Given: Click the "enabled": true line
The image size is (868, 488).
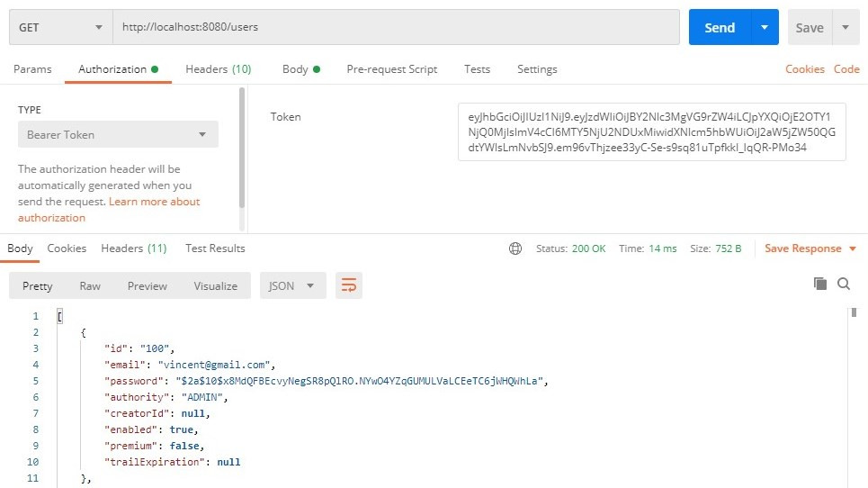Looking at the screenshot, I should [151, 429].
